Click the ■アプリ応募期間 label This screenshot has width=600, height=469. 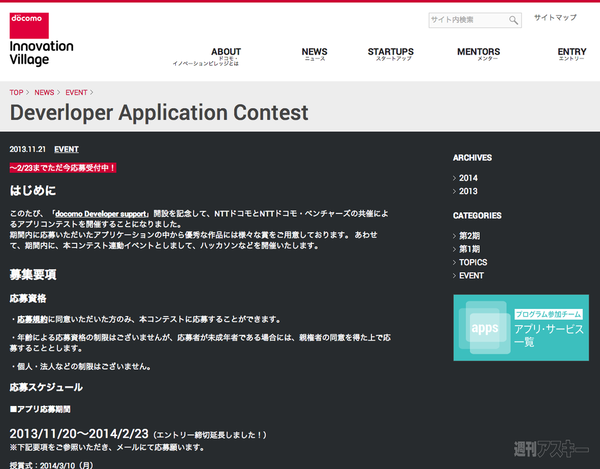click(x=40, y=409)
